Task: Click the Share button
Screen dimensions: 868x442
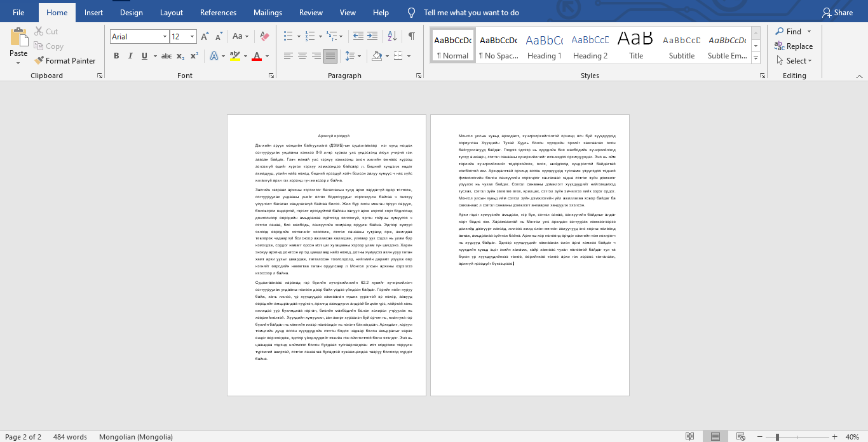Action: coord(837,13)
